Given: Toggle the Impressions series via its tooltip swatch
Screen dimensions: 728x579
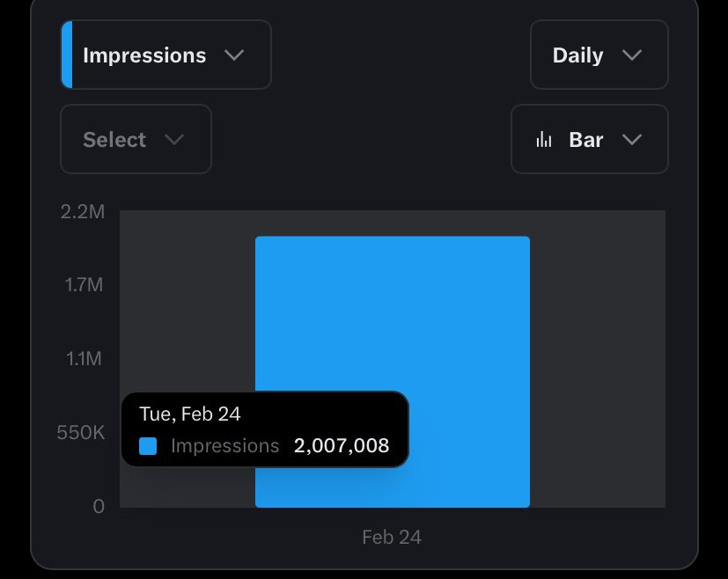Looking at the screenshot, I should (147, 446).
